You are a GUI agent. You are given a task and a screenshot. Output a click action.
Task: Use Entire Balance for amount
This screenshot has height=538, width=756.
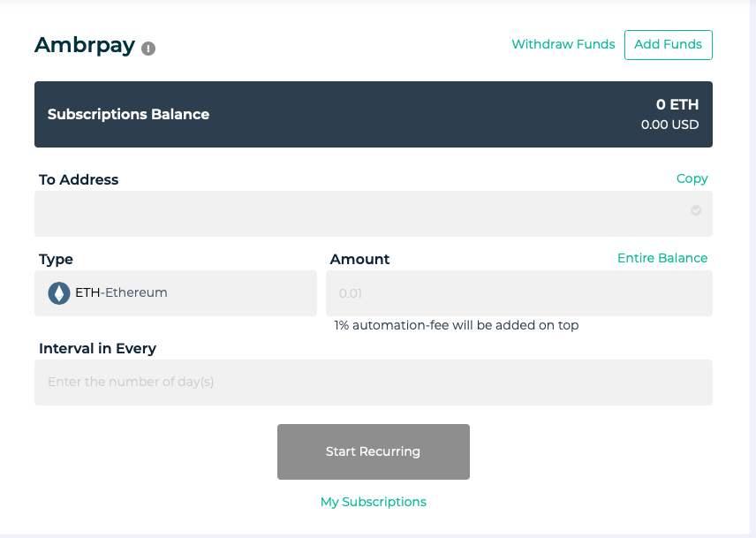pos(662,258)
